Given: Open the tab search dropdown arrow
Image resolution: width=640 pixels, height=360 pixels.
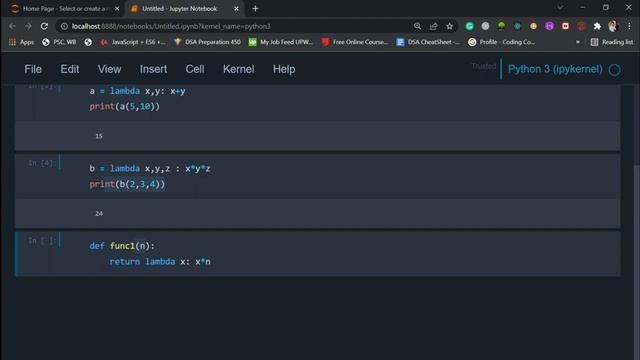Looking at the screenshot, I should tap(560, 7).
